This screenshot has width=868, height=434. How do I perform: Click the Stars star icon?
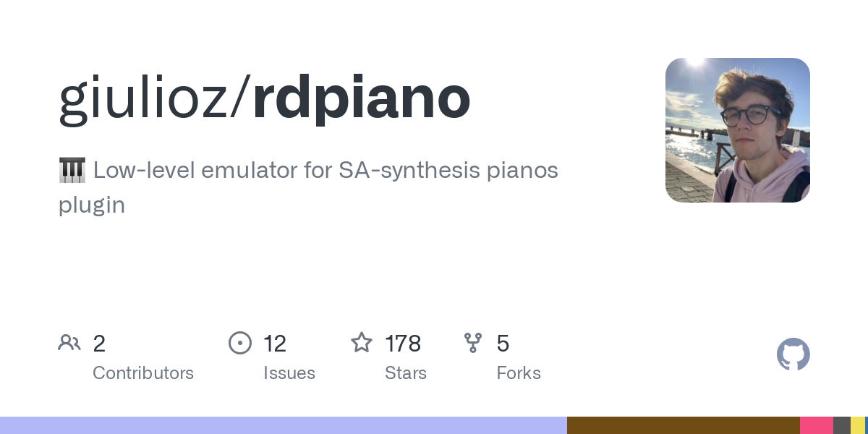pyautogui.click(x=362, y=342)
